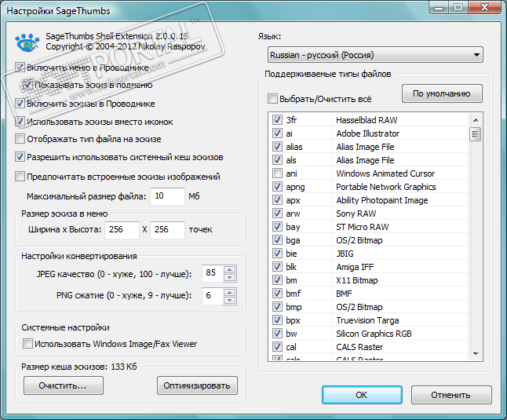Select 'Hasselblad RAW' description text
Screen dimensions: 507x420
(x=367, y=120)
